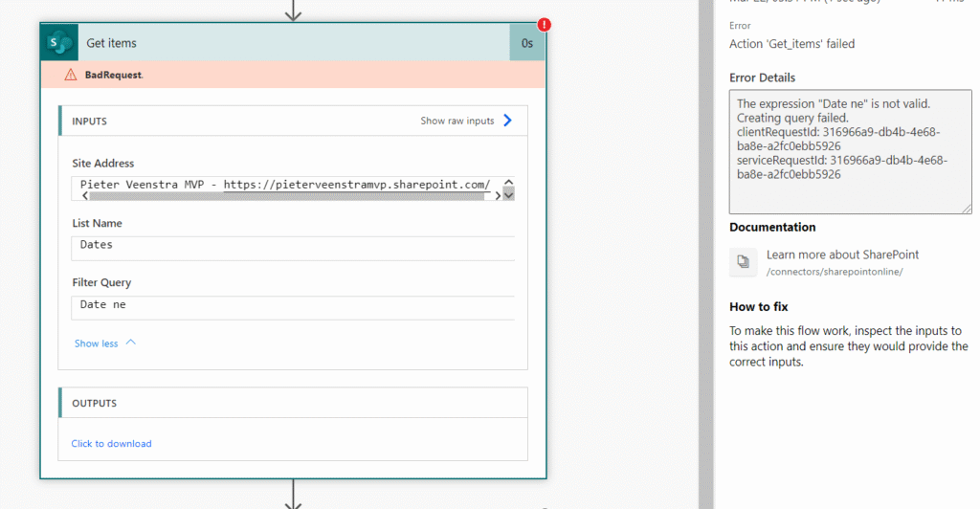Click the OUTPUTS section header

tap(293, 403)
